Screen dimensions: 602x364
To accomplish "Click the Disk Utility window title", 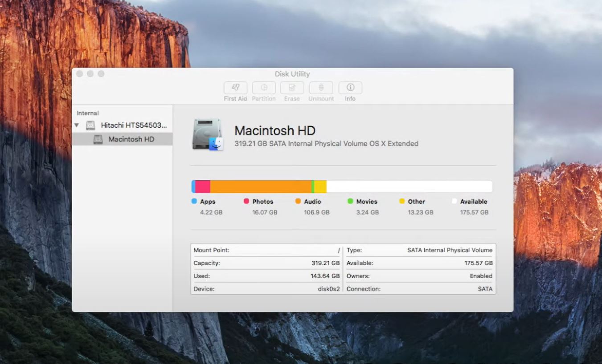I will (x=292, y=74).
